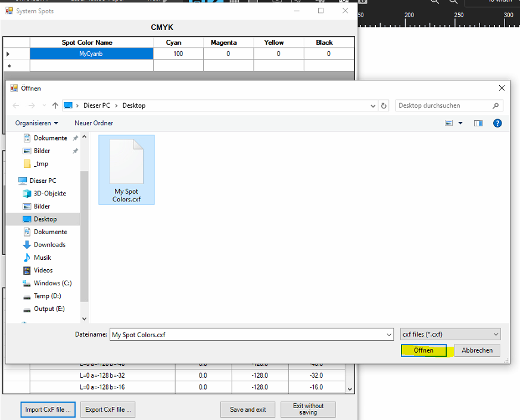This screenshot has height=420, width=520.
Task: Open the view options dropdown arrow
Action: coord(460,123)
